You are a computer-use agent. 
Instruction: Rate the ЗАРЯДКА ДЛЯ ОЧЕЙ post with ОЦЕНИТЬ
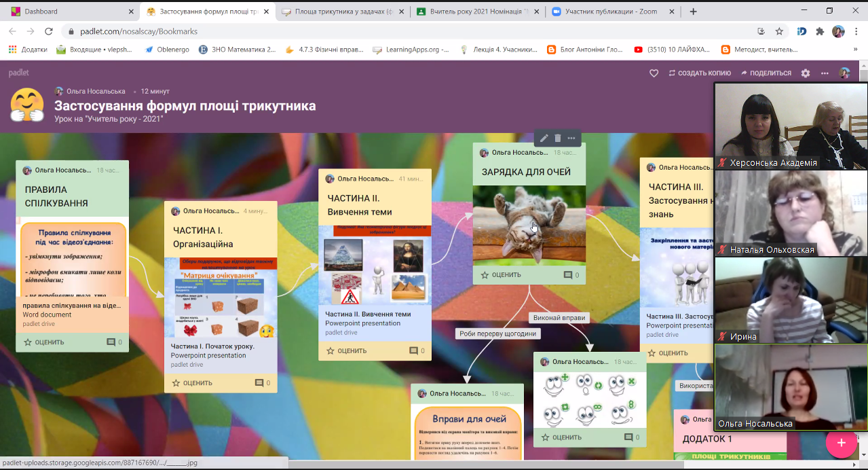[x=501, y=275]
